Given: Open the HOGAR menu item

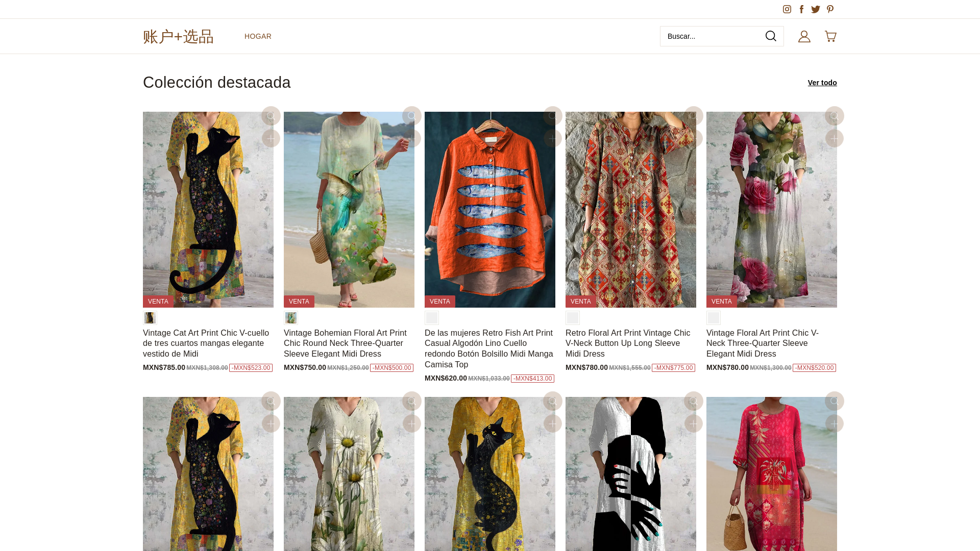Looking at the screenshot, I should pyautogui.click(x=258, y=36).
